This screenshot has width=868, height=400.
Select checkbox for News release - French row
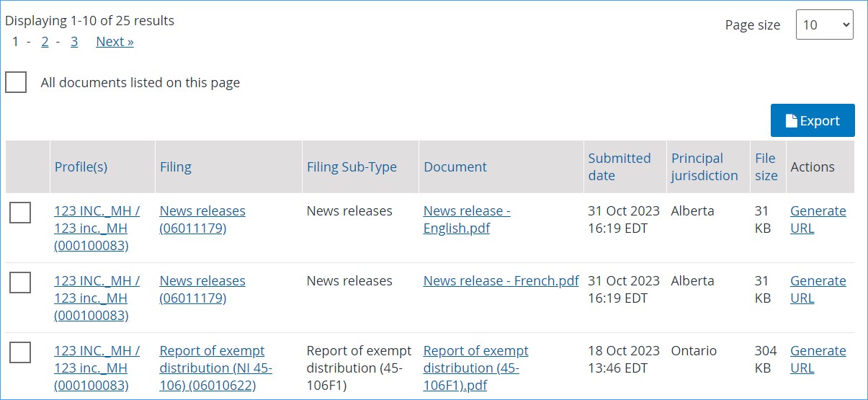coord(20,283)
